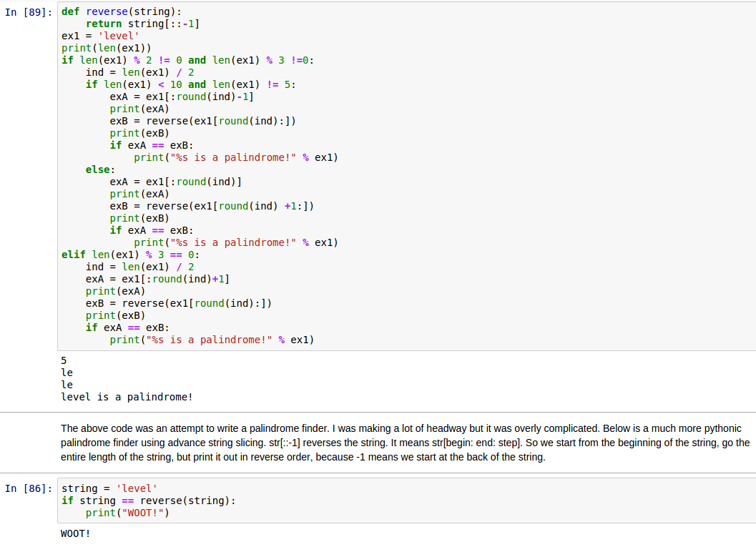Click the 'return string[::-1]' code line
The width and height of the screenshot is (756, 547).
pyautogui.click(x=142, y=24)
